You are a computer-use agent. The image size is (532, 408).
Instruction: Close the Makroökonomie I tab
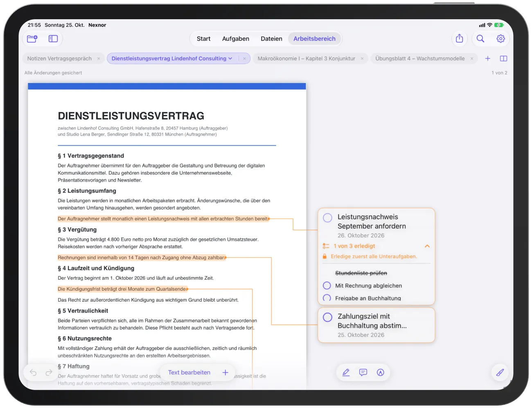[x=362, y=58]
